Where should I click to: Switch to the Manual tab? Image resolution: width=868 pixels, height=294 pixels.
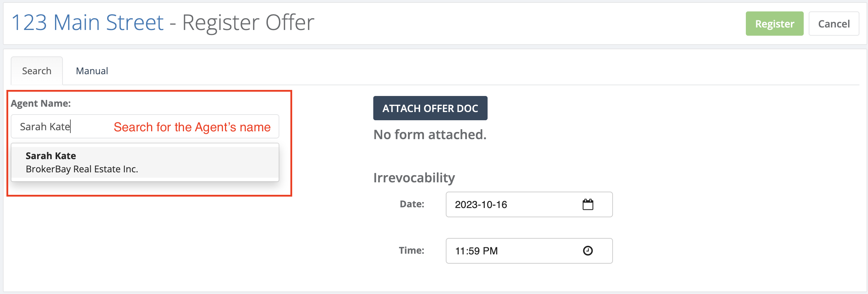[92, 71]
